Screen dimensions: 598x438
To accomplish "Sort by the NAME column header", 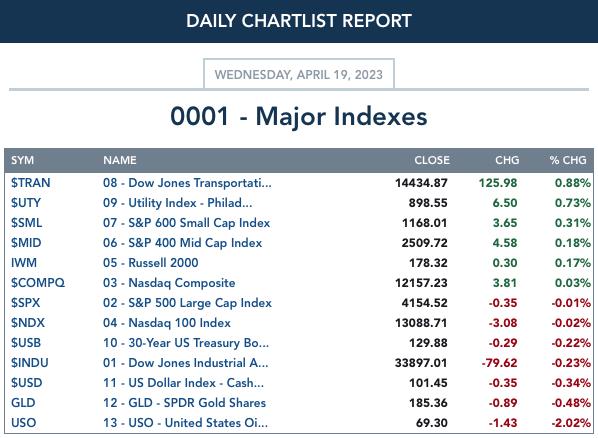I will tap(120, 160).
